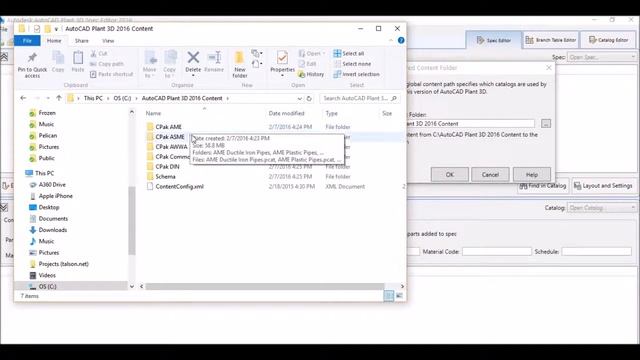Select the CPak DIN folder
The width and height of the screenshot is (640, 360).
click(167, 167)
